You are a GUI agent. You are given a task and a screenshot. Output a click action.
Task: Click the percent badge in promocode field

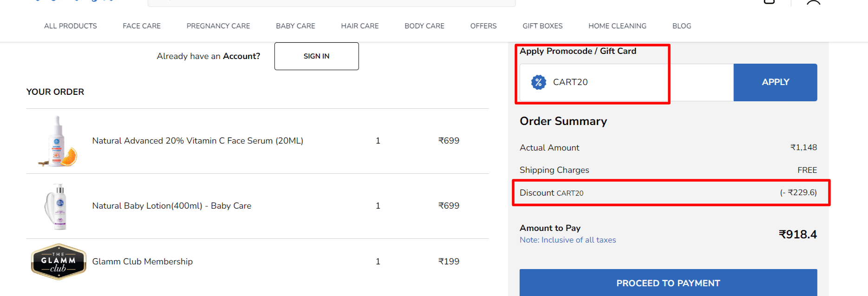[x=538, y=82]
